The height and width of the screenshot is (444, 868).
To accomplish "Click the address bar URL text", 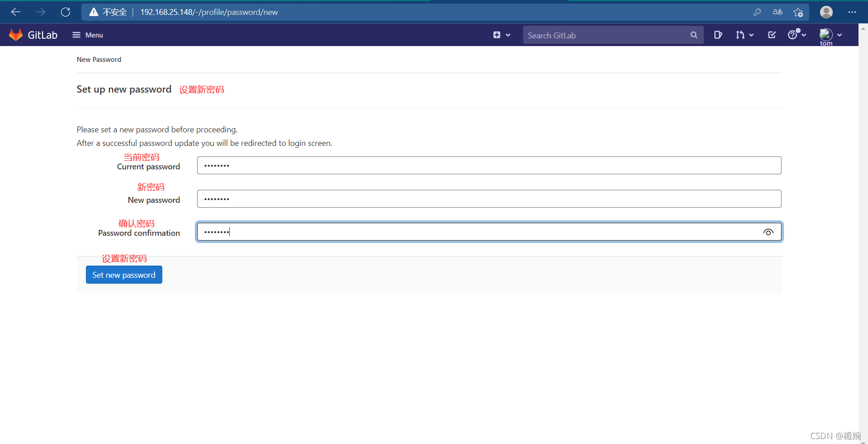I will (209, 12).
